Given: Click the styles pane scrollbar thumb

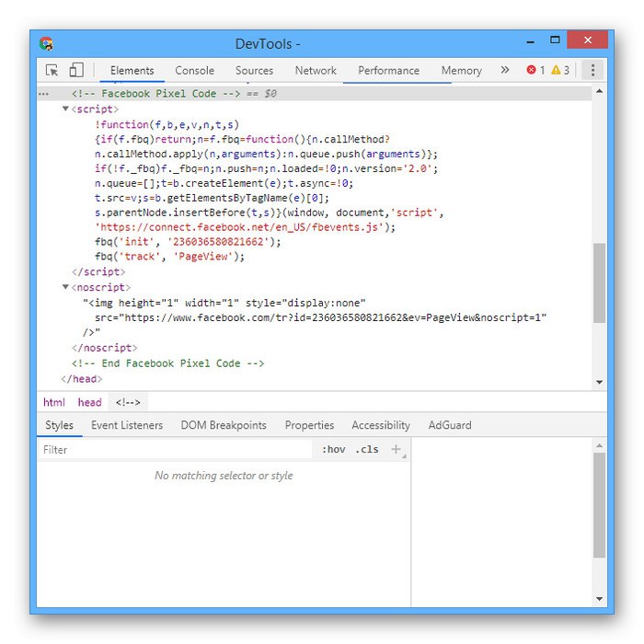Looking at the screenshot, I should click(x=599, y=505).
